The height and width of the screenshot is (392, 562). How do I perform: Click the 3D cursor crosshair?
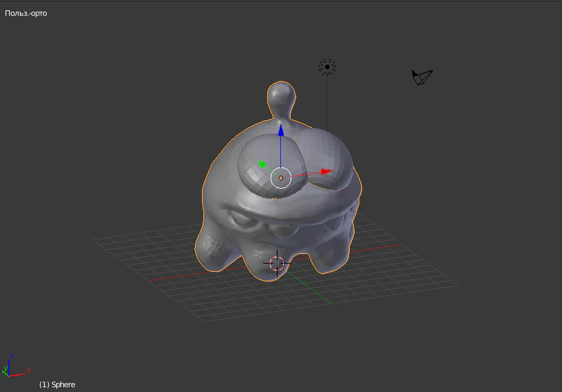277,264
